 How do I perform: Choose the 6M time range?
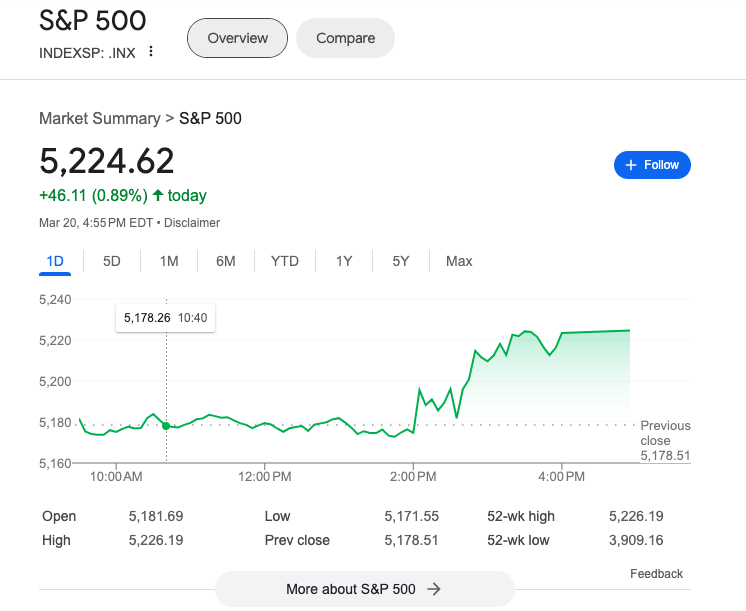point(226,261)
